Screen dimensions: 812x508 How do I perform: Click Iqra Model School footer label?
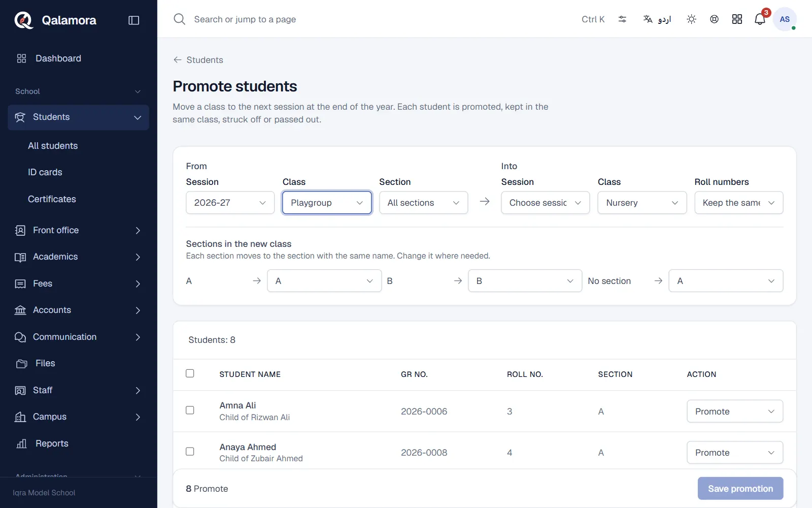click(x=44, y=493)
